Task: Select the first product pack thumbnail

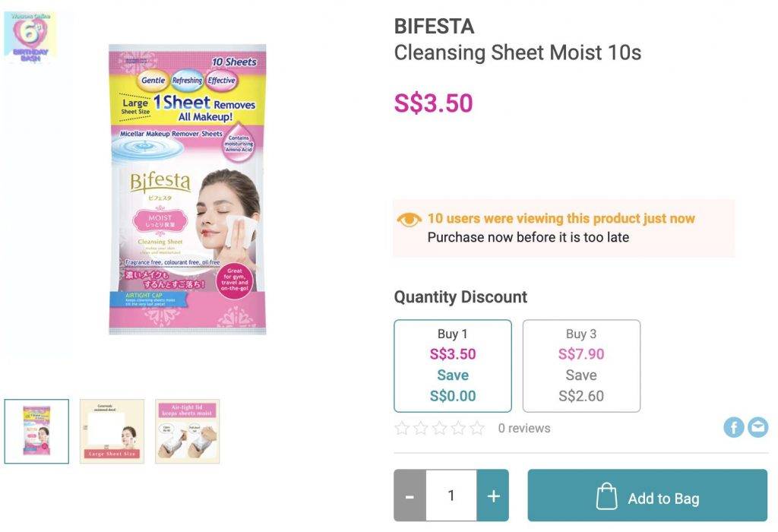Action: pos(36,431)
